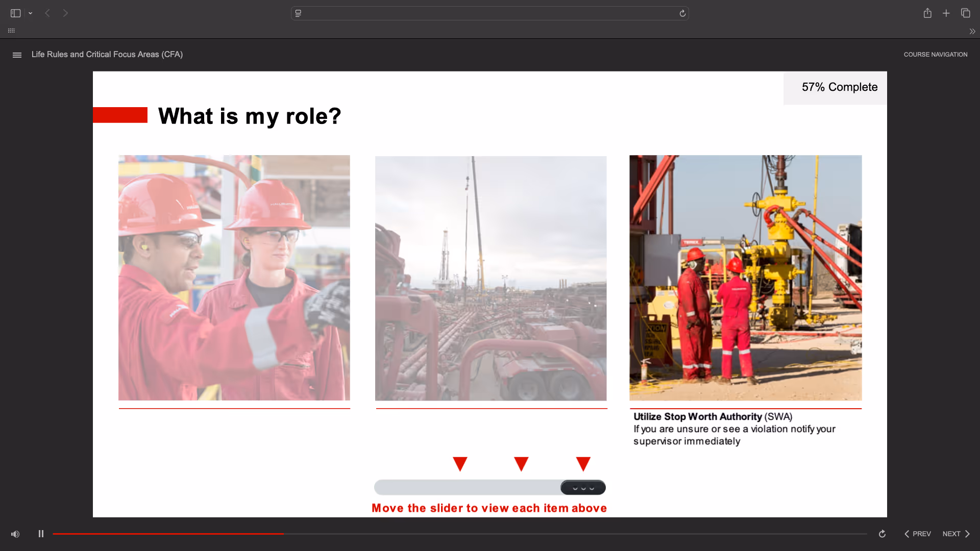This screenshot has height=551, width=980.
Task: Click the browser address field
Action: (490, 13)
